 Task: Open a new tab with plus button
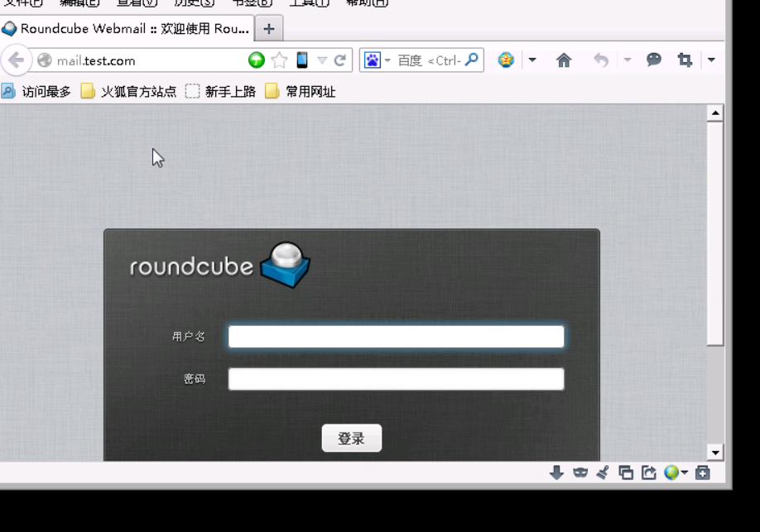[x=269, y=29]
